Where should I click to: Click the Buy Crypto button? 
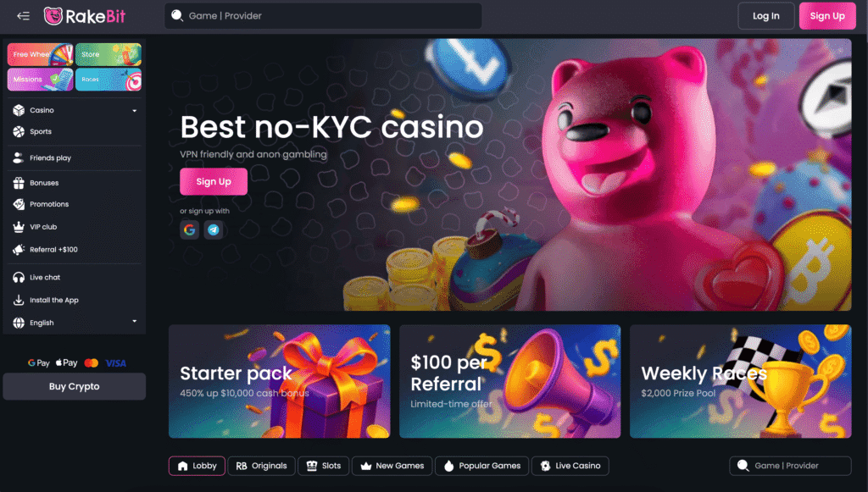[x=75, y=386]
